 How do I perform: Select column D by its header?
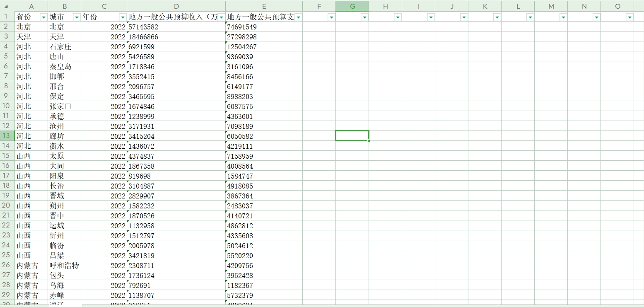(x=176, y=6)
